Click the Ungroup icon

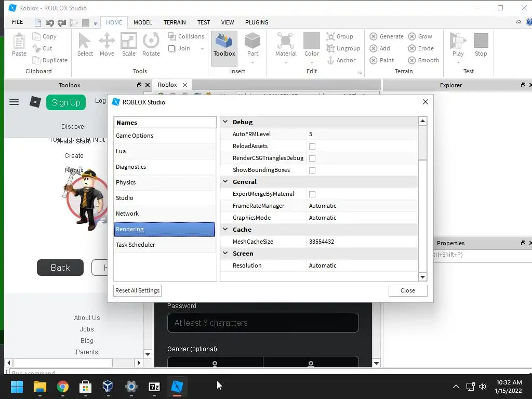pyautogui.click(x=330, y=48)
